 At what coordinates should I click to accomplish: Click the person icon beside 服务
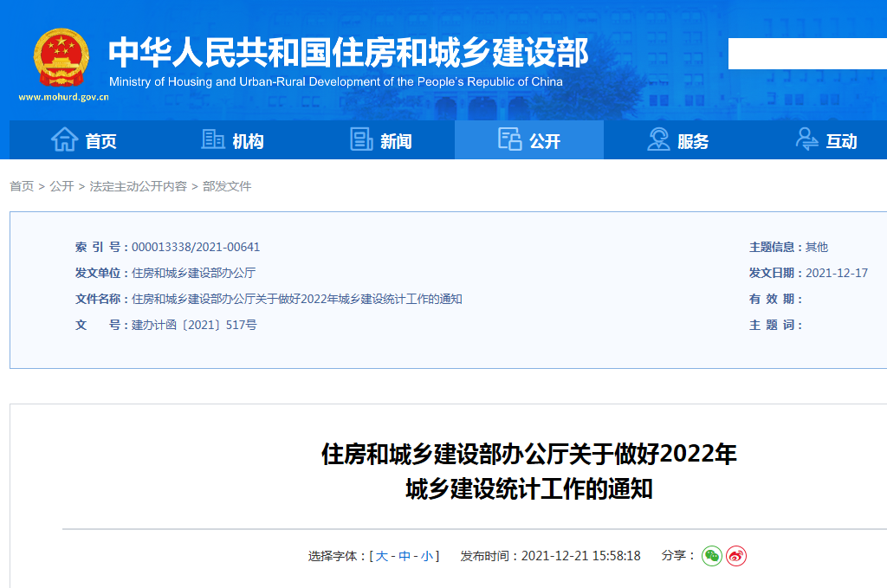[658, 139]
